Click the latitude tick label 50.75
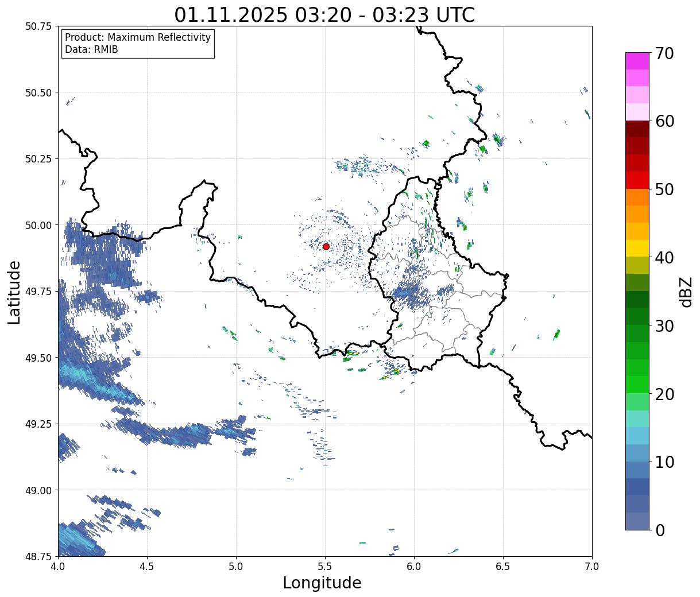The image size is (700, 597). [38, 26]
